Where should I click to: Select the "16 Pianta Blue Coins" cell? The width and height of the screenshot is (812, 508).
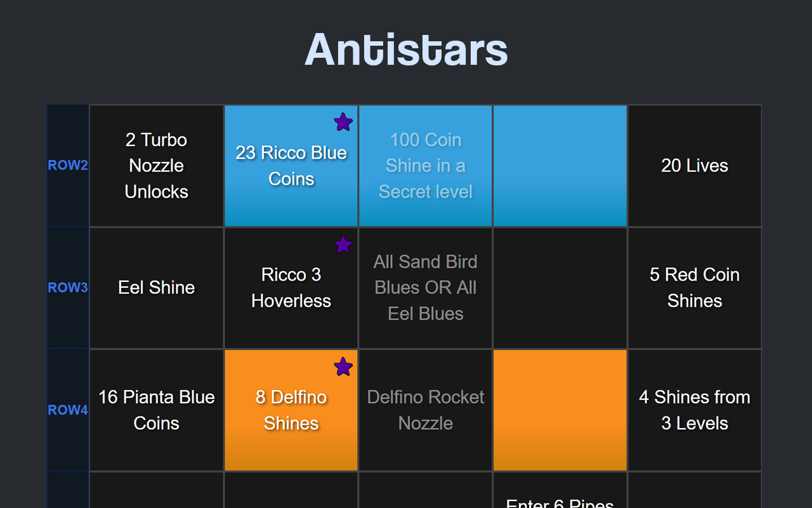pyautogui.click(x=156, y=410)
